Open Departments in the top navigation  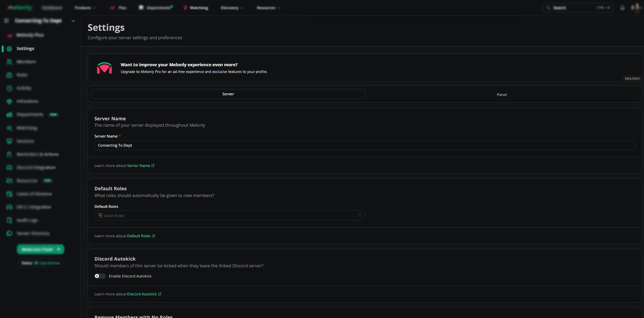156,8
